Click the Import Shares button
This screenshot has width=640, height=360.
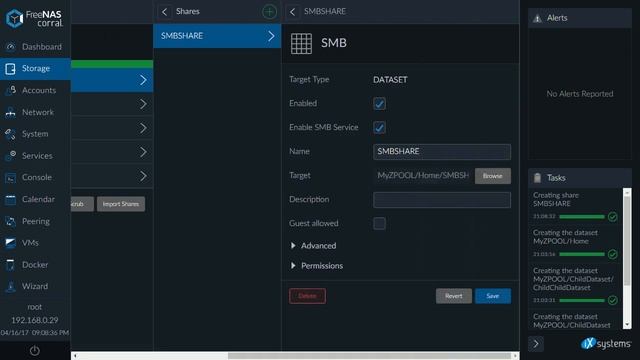[x=121, y=204]
